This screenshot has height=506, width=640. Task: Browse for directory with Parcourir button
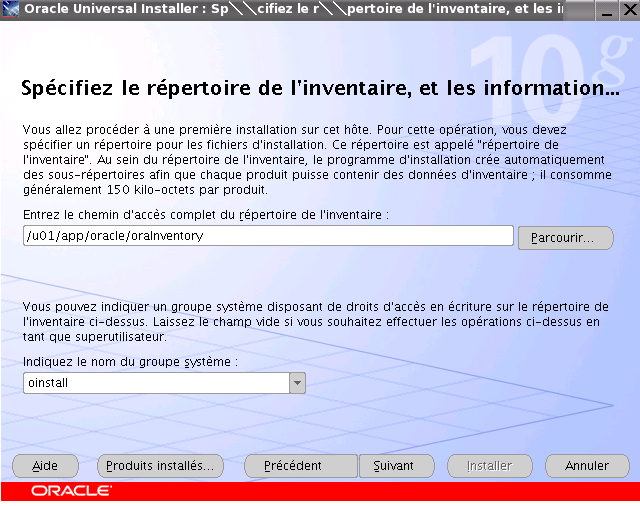point(566,238)
